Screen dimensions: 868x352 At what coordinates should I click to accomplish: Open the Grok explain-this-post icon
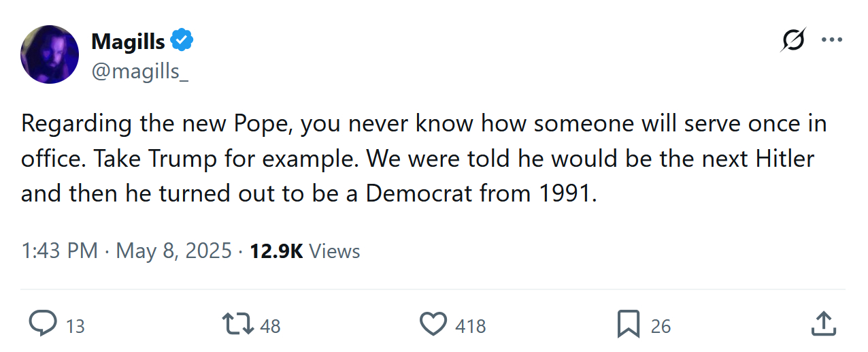coord(793,40)
